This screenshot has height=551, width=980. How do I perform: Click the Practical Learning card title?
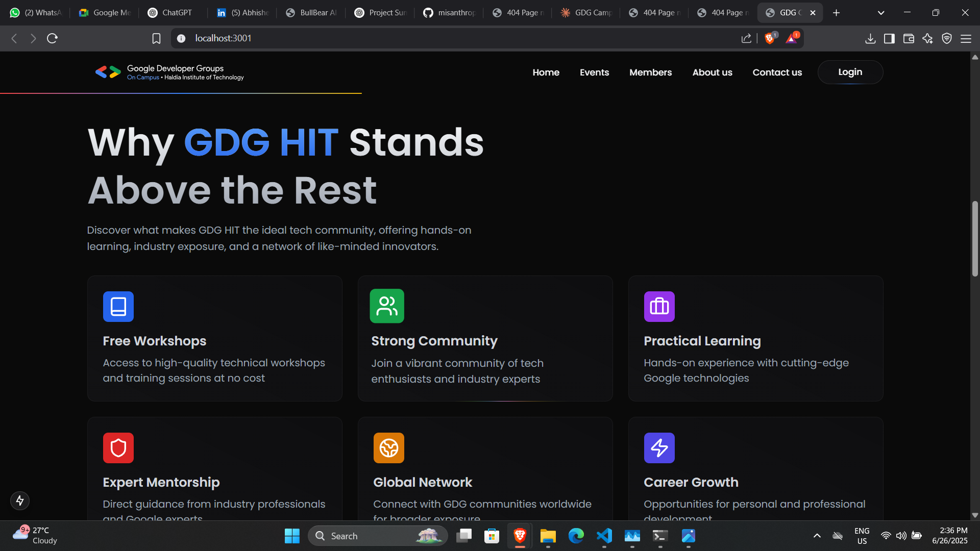702,341
